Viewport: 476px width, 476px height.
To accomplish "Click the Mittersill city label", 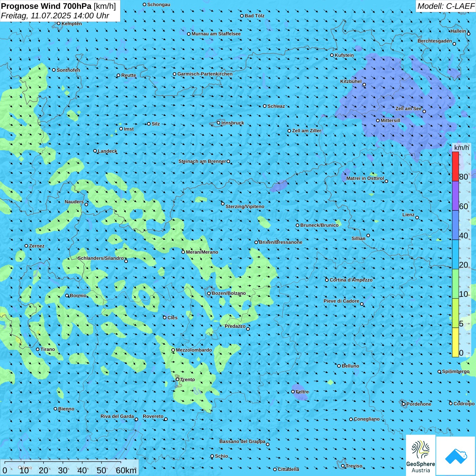I will coord(390,120).
